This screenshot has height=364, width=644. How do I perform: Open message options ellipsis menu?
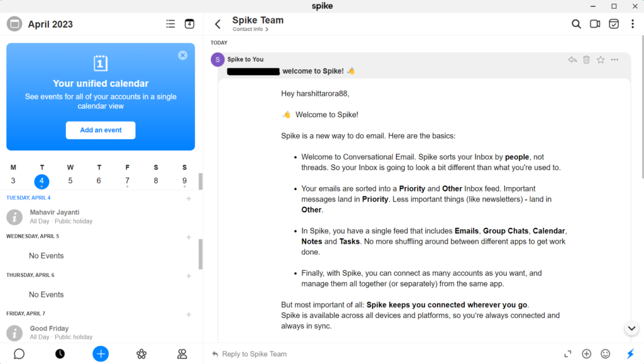point(614,60)
